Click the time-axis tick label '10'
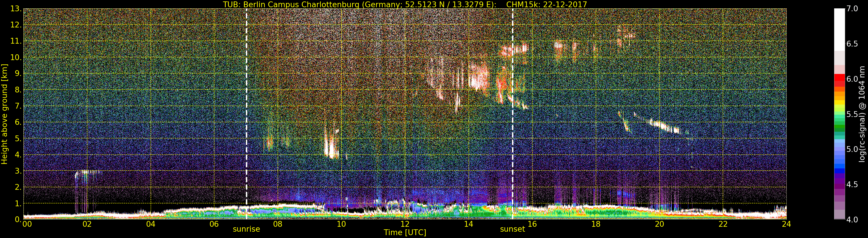 tap(341, 224)
